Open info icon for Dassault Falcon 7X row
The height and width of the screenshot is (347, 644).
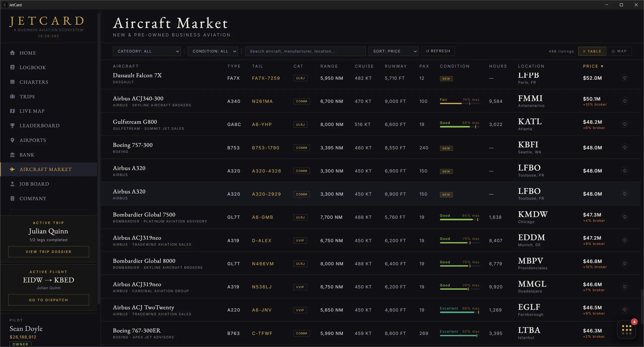coord(624,78)
